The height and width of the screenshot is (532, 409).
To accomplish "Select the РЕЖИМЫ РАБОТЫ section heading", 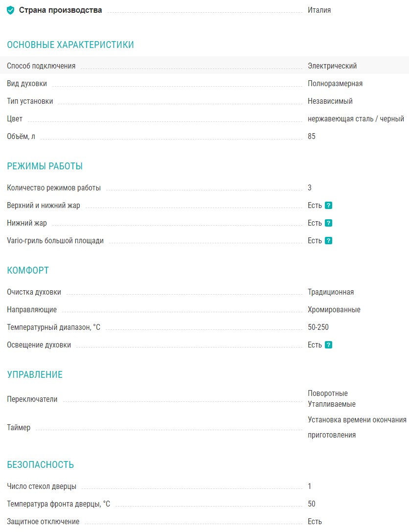I will click(45, 166).
